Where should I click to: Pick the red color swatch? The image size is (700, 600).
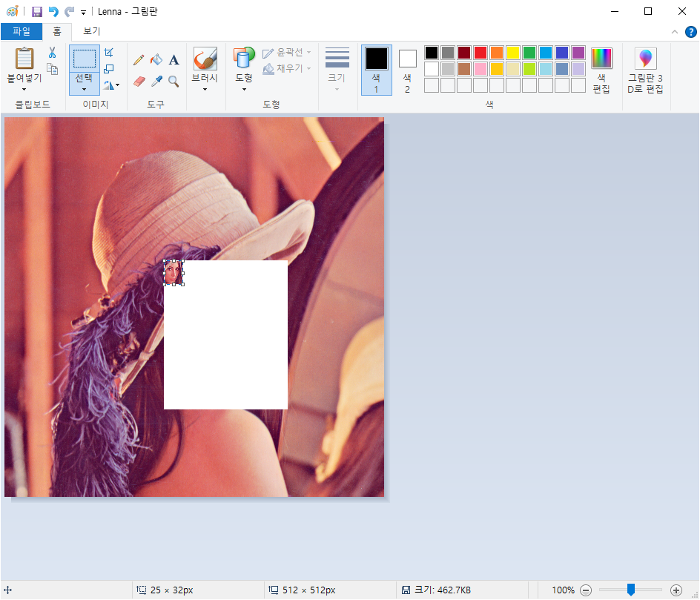pos(481,53)
